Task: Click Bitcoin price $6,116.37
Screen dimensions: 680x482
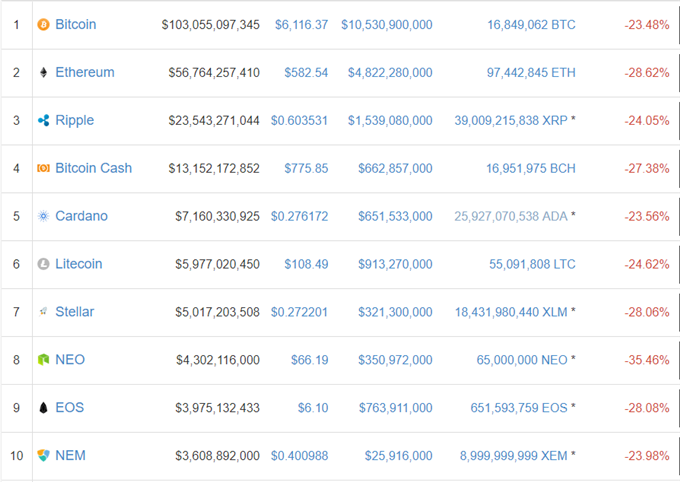Action: [301, 25]
